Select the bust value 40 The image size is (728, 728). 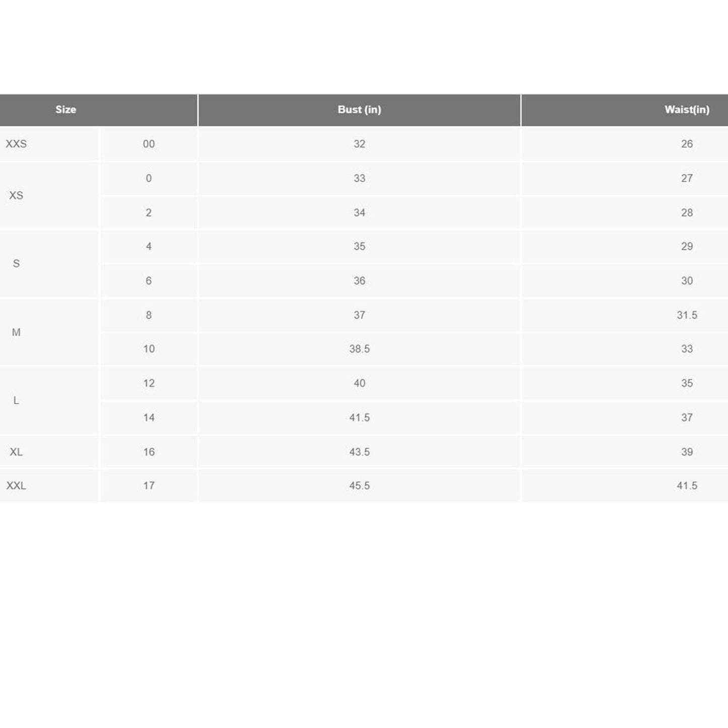(359, 383)
